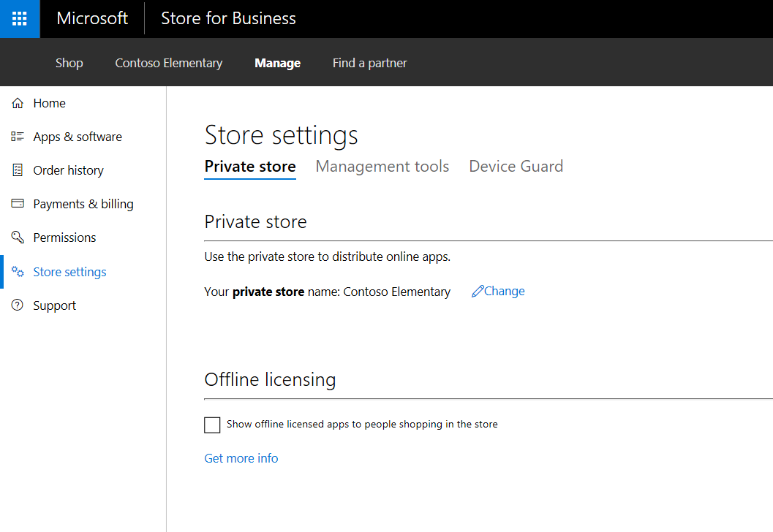The image size is (773, 532).
Task: Open Support in the sidebar
Action: (54, 305)
